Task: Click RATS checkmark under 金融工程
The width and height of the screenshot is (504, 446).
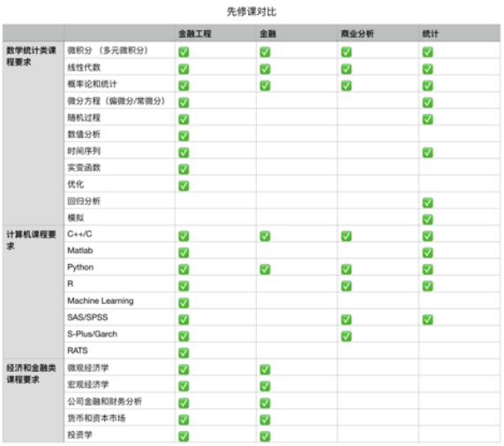Action: tap(184, 353)
